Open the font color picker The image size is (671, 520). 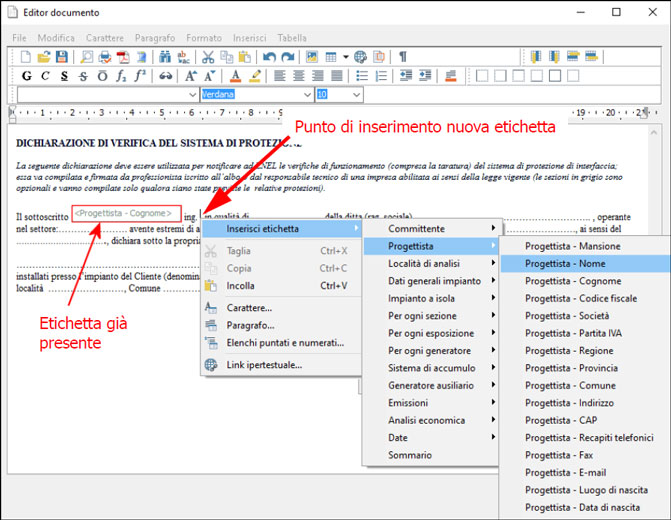point(235,76)
